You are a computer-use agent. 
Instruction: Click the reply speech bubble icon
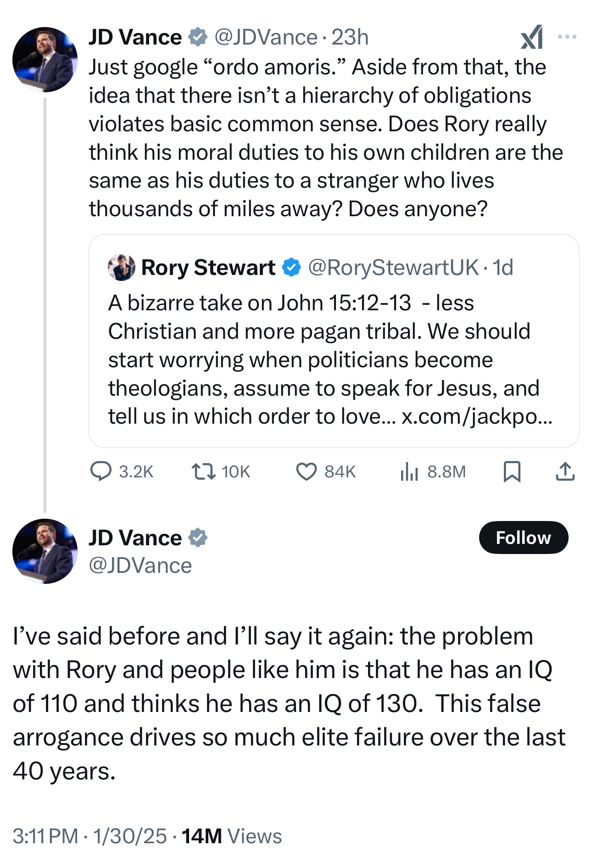click(x=101, y=471)
